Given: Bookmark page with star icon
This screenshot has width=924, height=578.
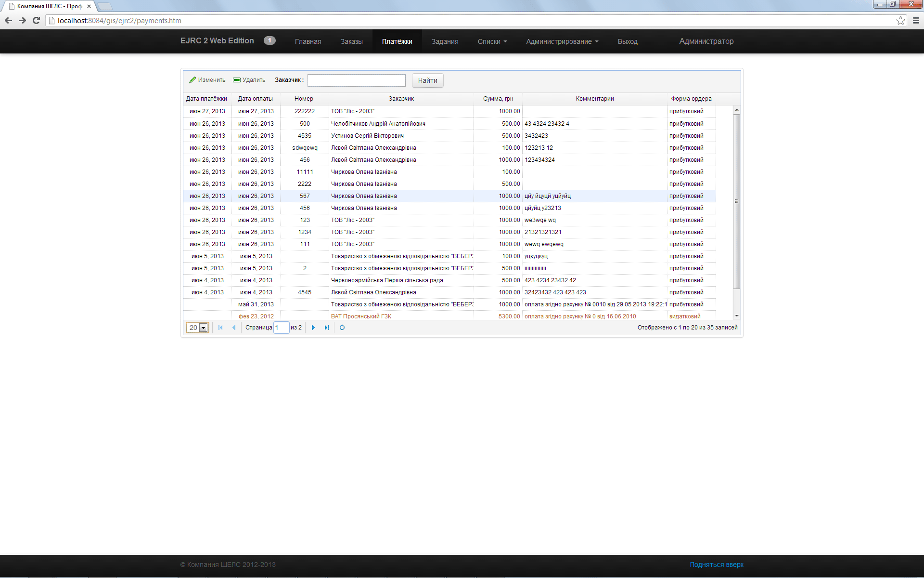Looking at the screenshot, I should pos(900,21).
